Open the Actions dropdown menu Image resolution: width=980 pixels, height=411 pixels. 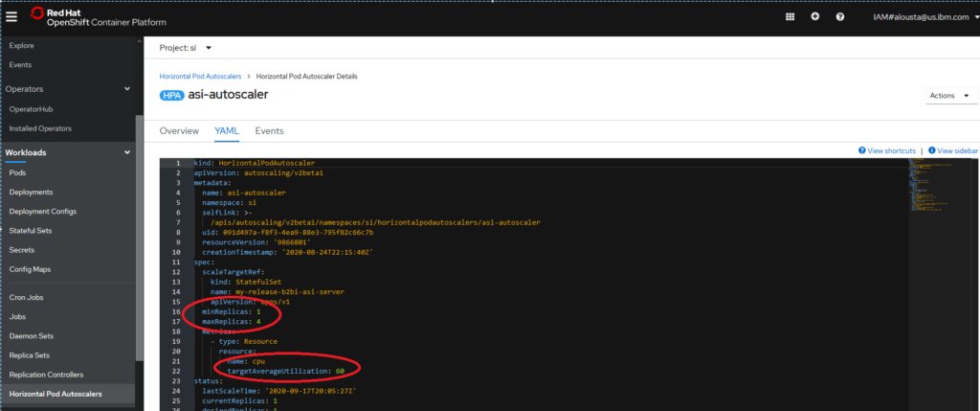point(950,96)
